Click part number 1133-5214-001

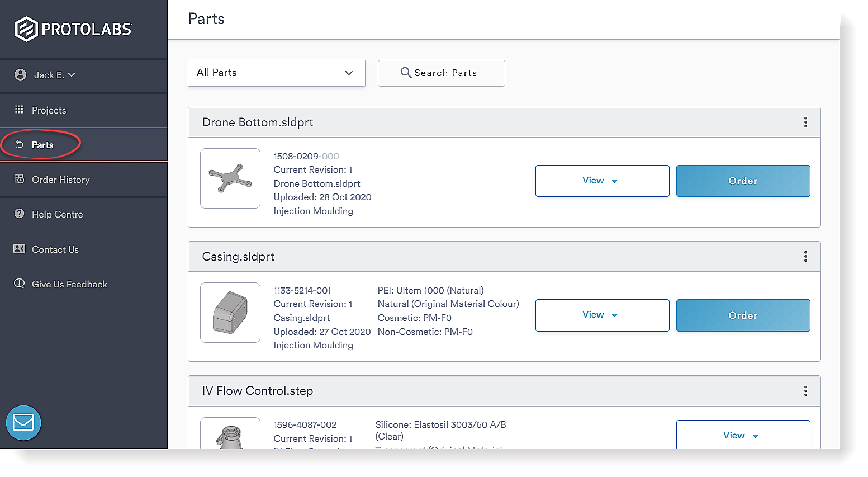(x=302, y=291)
